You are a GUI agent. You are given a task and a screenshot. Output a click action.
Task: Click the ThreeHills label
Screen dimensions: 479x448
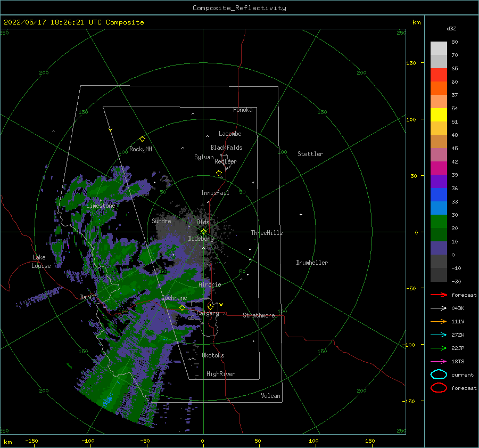point(267,233)
